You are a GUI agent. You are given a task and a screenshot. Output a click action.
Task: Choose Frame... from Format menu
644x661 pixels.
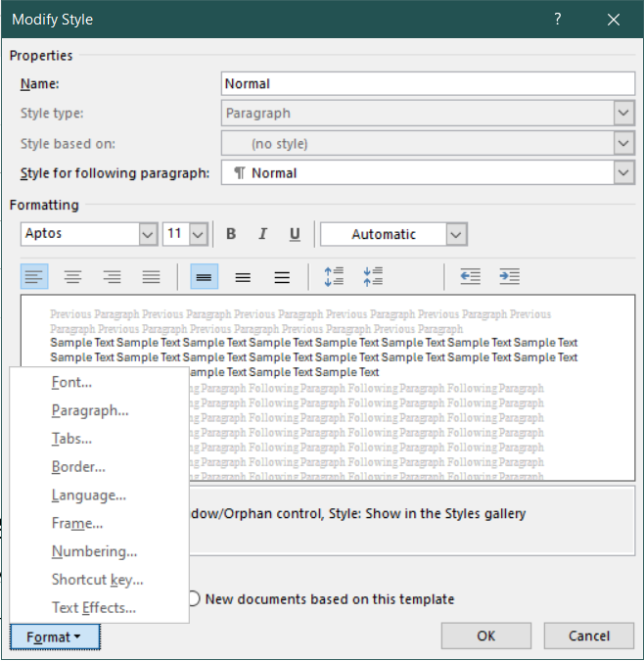click(100, 524)
